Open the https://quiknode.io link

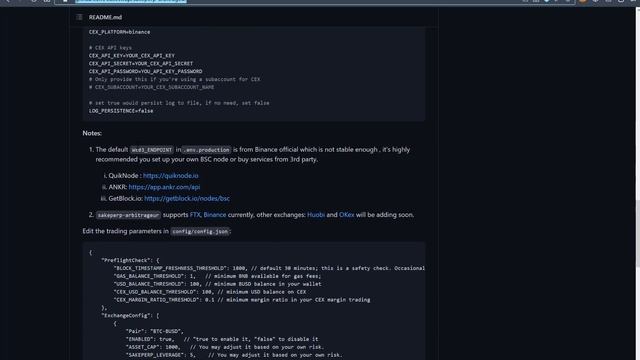[x=171, y=176]
